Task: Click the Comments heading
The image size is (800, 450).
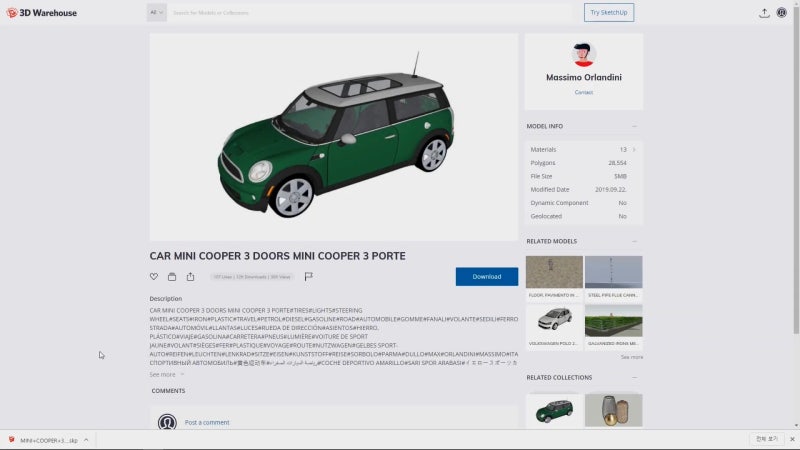Action: pos(168,391)
